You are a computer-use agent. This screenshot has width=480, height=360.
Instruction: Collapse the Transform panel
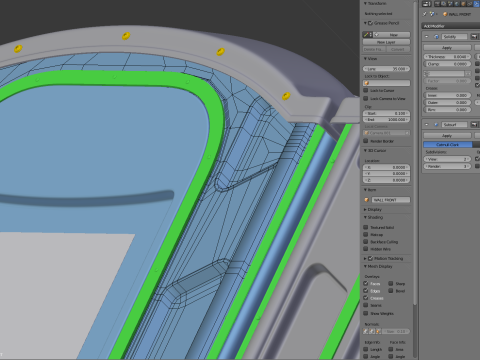(x=365, y=4)
